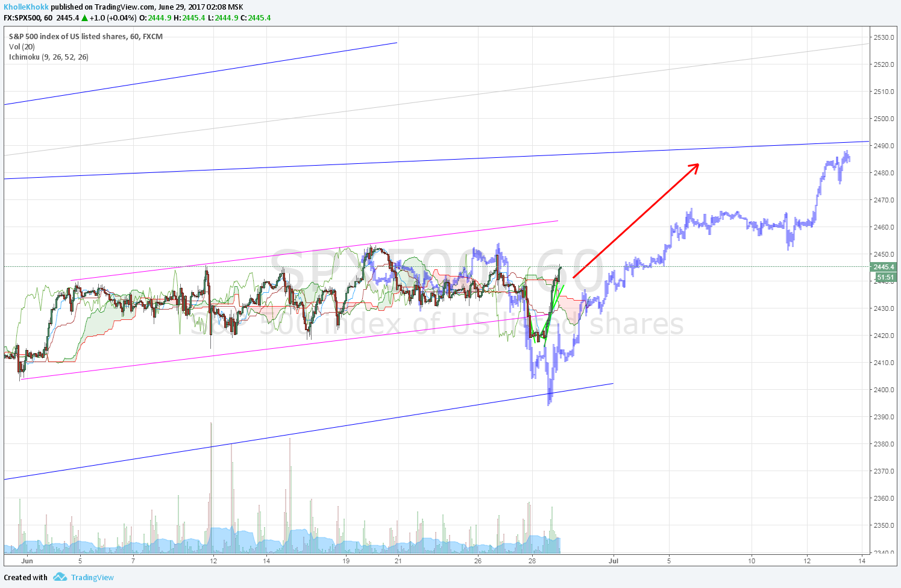Click date 10 on the time axis
This screenshot has height=588, width=901.
pos(752,560)
